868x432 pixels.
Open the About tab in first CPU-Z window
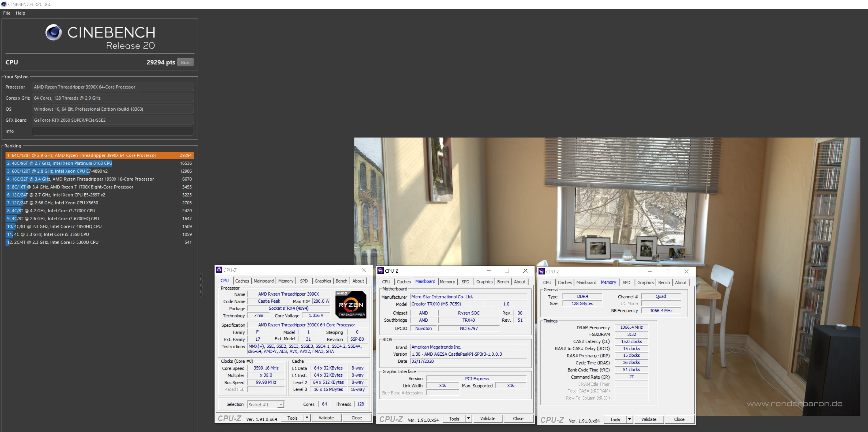coord(358,281)
